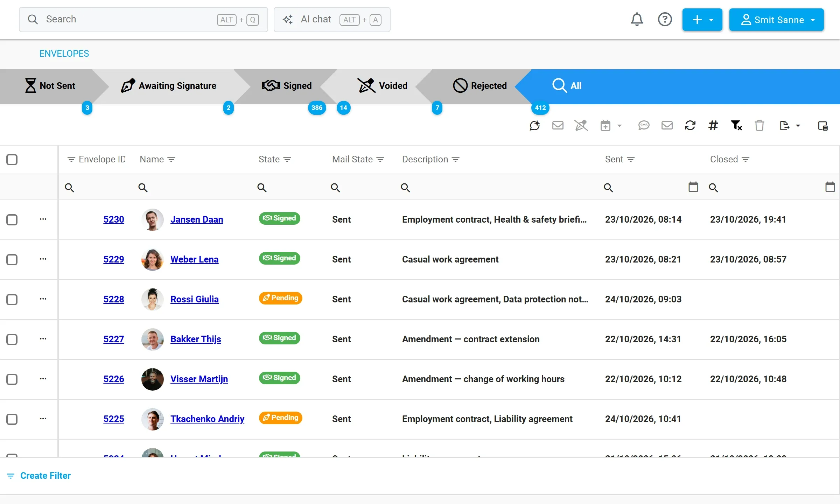
Task: Expand the export icon dropdown
Action: tap(798, 126)
